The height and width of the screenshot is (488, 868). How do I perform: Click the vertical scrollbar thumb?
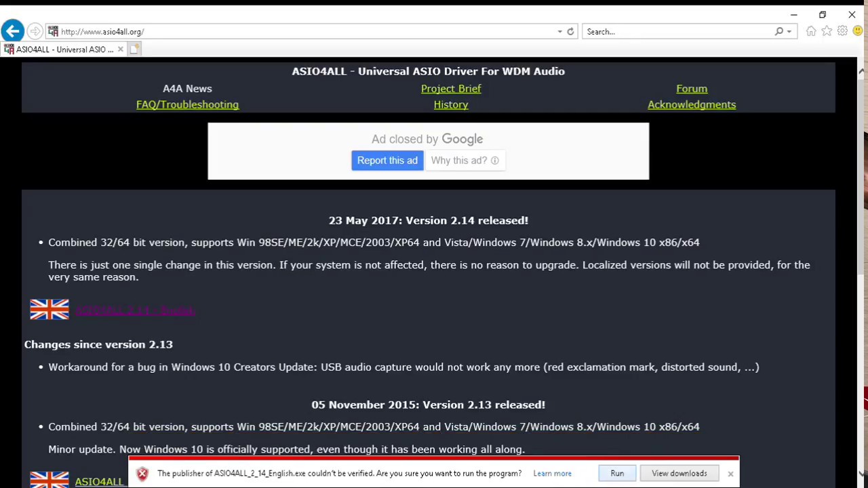click(862, 176)
